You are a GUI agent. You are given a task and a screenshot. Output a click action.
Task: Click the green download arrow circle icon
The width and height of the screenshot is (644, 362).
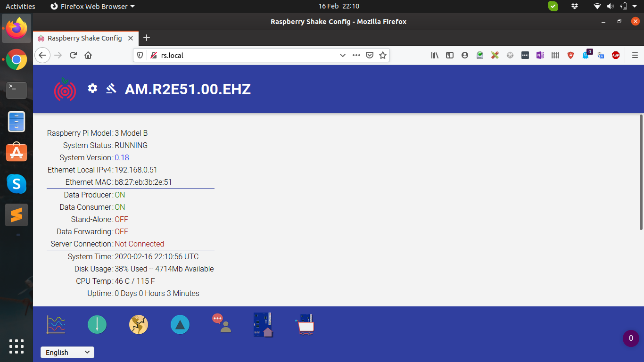[97, 325]
